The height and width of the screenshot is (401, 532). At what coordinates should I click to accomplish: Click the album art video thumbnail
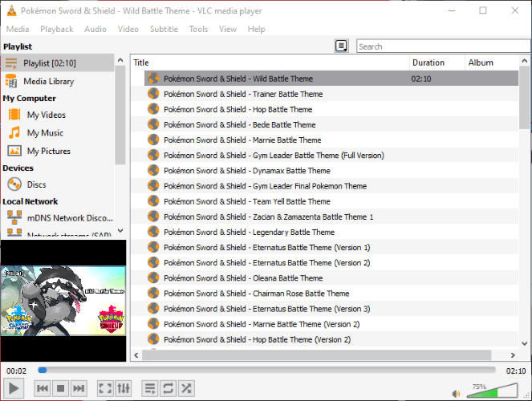(63, 301)
